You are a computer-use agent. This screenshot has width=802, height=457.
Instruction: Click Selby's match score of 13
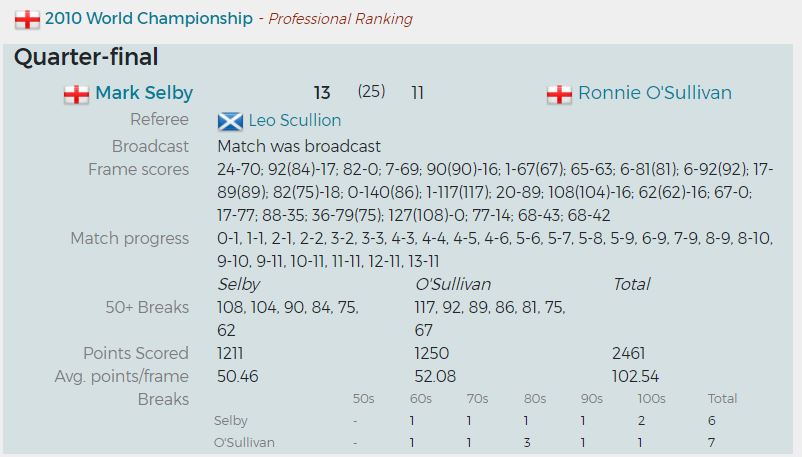[321, 93]
